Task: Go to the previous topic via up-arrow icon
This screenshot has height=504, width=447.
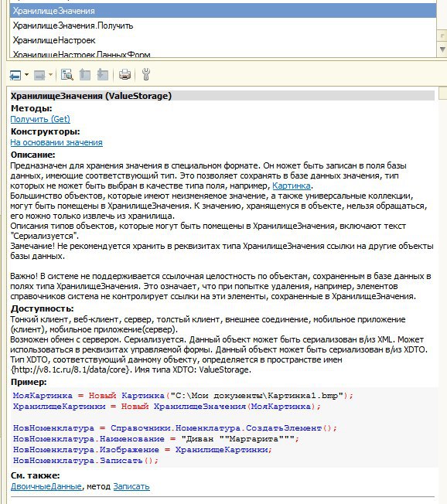Action: [85, 75]
